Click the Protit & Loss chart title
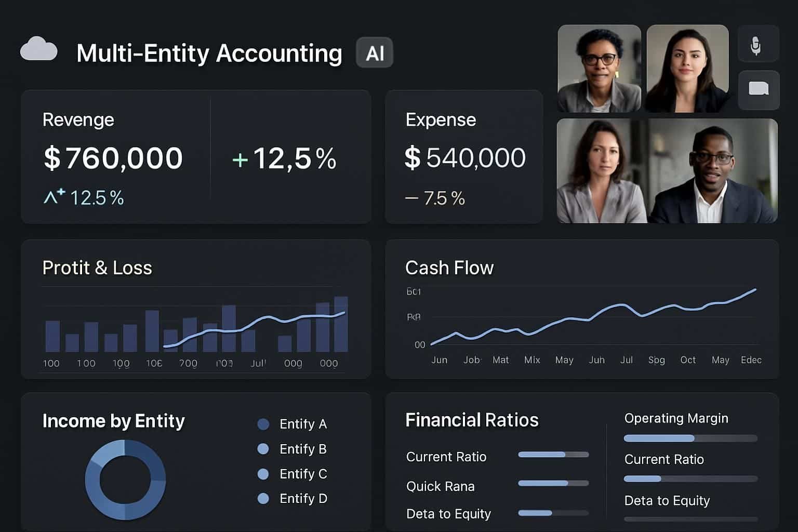This screenshot has height=532, width=798. (x=97, y=268)
